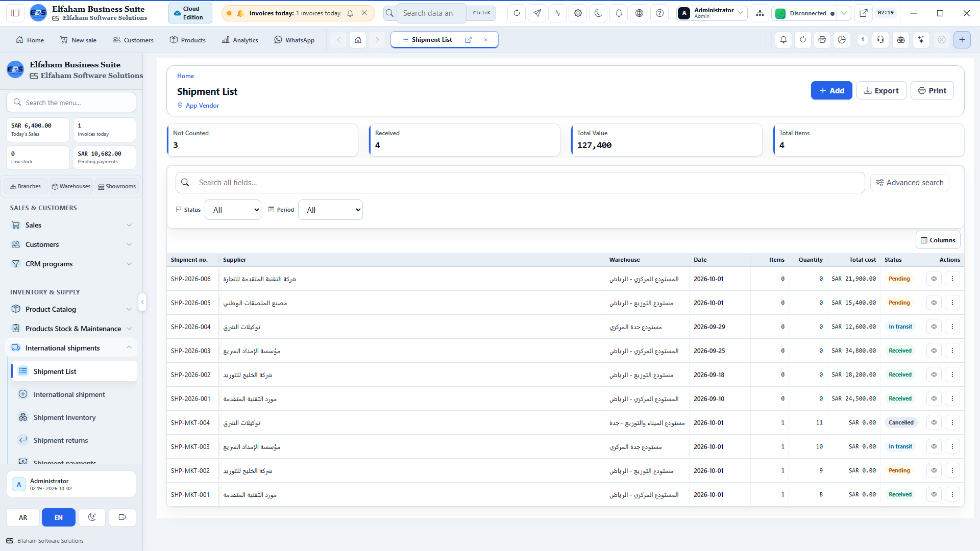The width and height of the screenshot is (980, 551).
Task: Expand the Sales menu section
Action: (71, 225)
